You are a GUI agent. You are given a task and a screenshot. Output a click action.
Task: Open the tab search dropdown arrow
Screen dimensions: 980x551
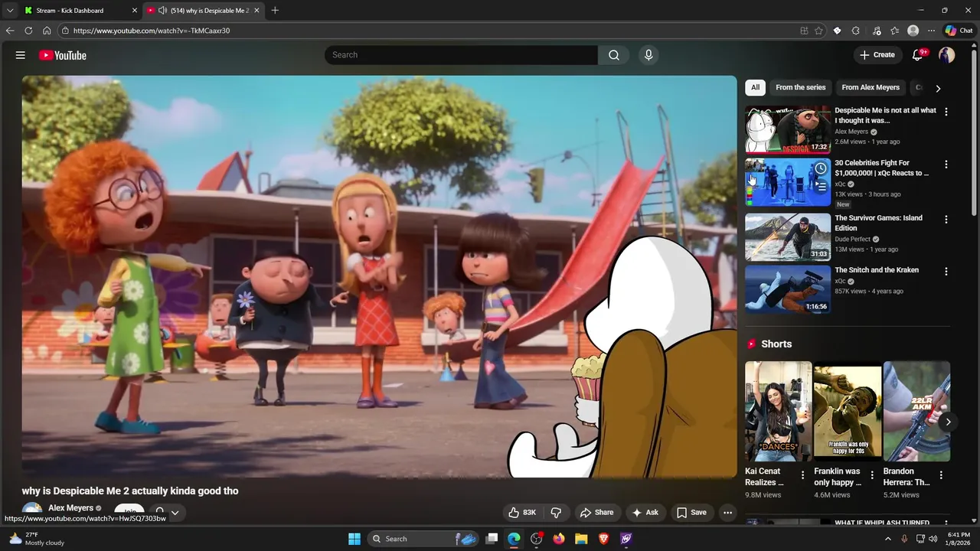(10, 11)
